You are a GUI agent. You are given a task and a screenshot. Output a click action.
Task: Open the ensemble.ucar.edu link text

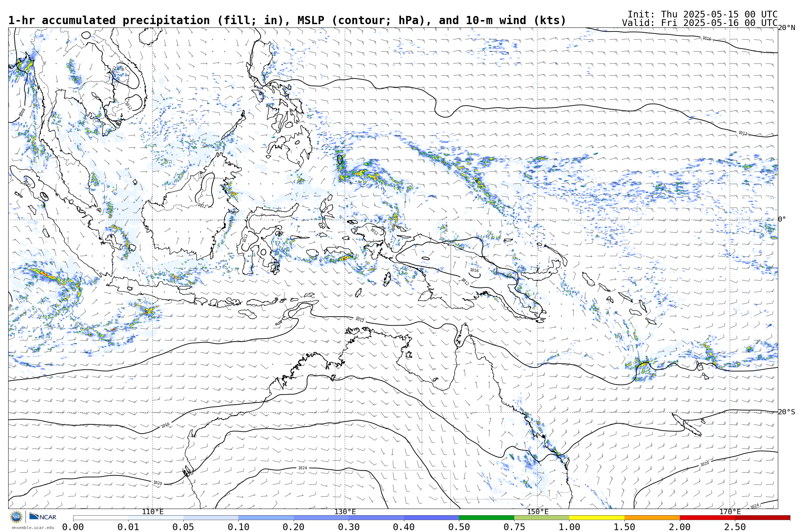point(33,528)
